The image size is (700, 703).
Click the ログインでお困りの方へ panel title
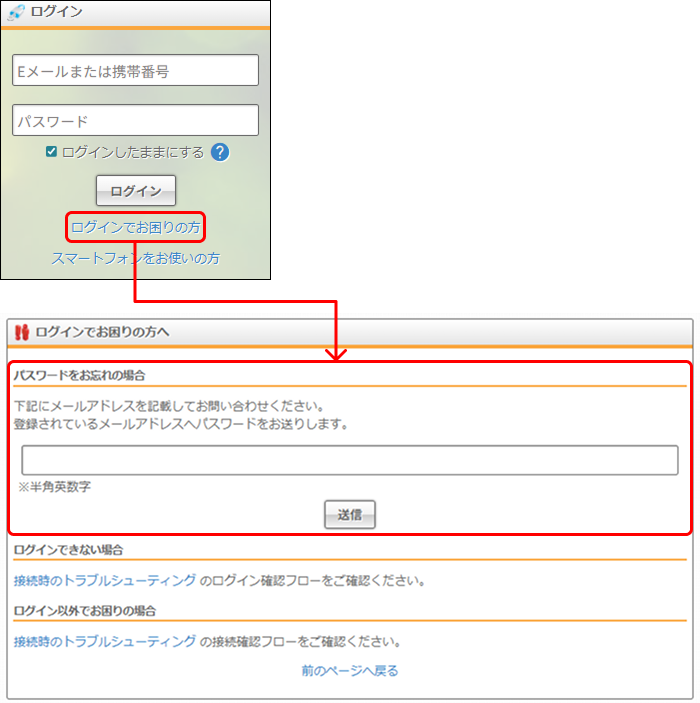click(x=102, y=332)
